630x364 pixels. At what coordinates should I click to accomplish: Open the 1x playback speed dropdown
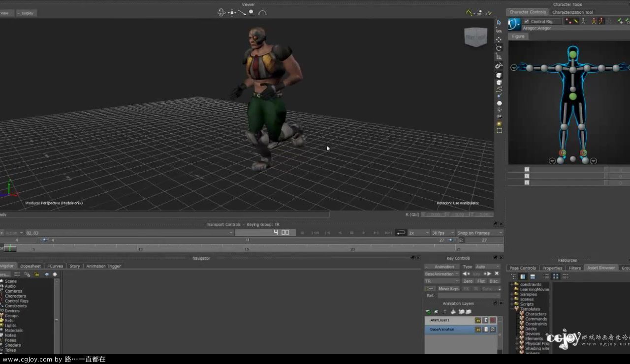point(418,233)
